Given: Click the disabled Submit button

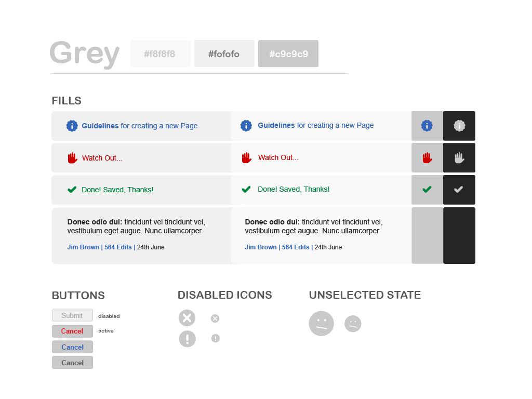Looking at the screenshot, I should (x=72, y=315).
